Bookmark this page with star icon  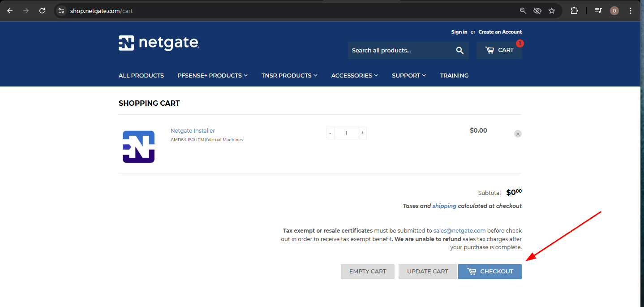[x=552, y=11]
